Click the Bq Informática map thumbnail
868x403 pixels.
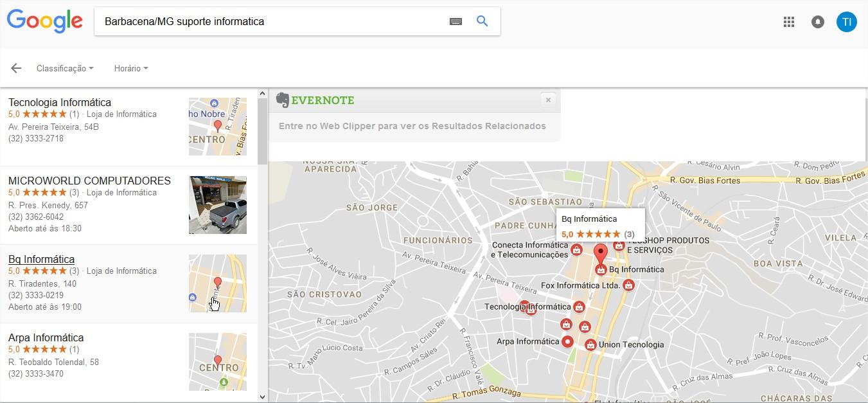[218, 283]
